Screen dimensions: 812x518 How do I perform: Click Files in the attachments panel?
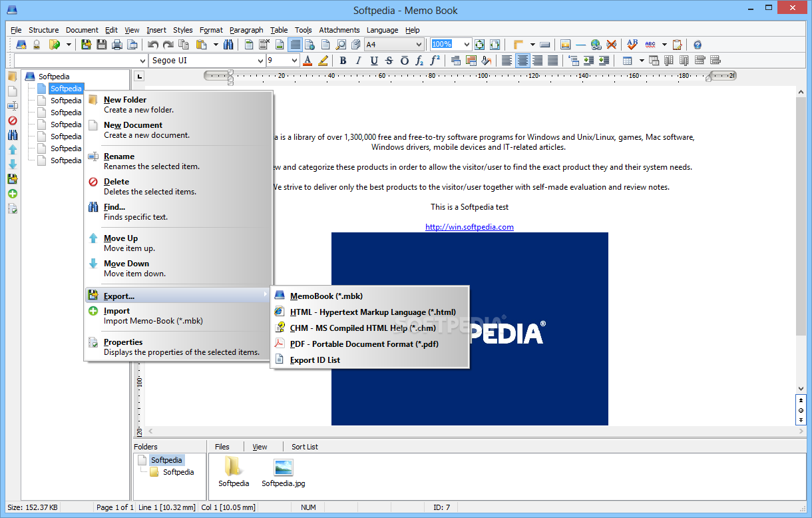pyautogui.click(x=222, y=447)
